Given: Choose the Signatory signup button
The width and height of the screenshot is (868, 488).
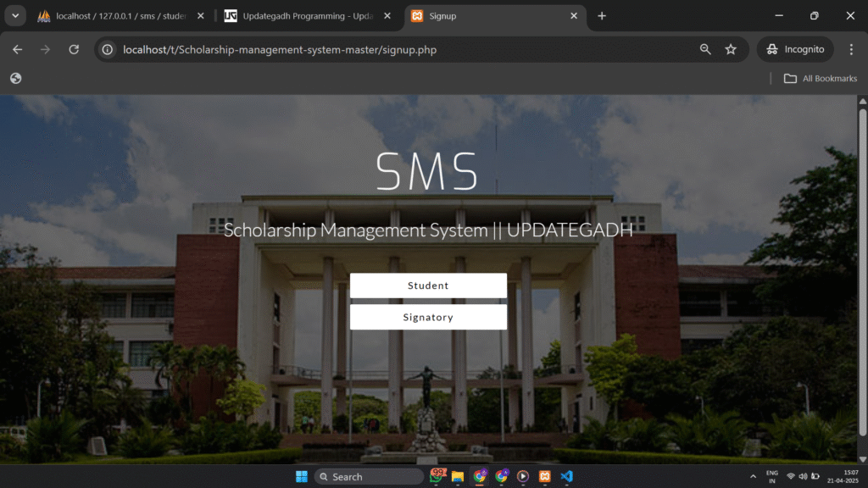Looking at the screenshot, I should click(x=428, y=317).
